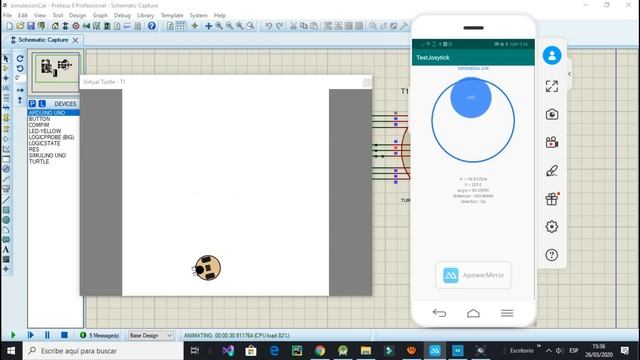The image size is (640, 360).
Task: Open ApowerMirror whiteboard brush tool
Action: pyautogui.click(x=552, y=171)
